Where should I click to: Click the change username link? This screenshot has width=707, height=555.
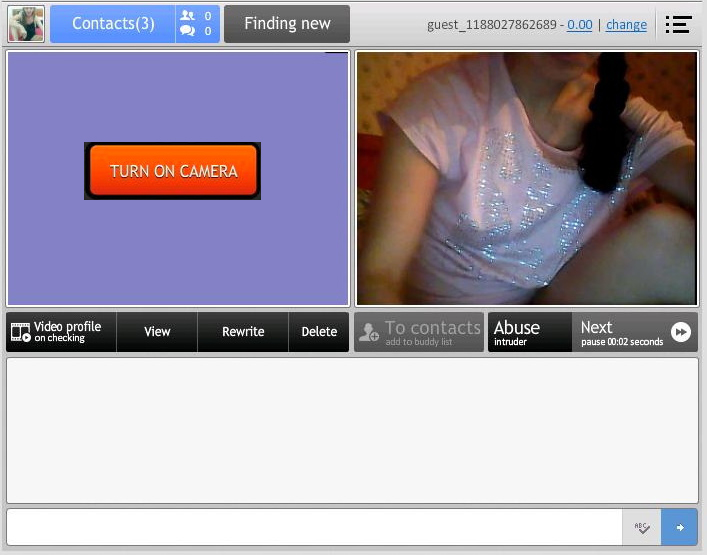626,25
